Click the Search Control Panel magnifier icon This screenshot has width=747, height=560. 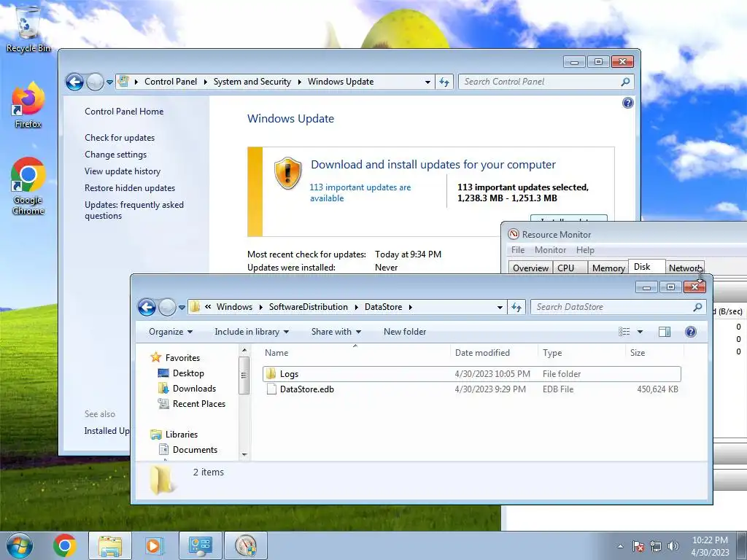pyautogui.click(x=625, y=82)
